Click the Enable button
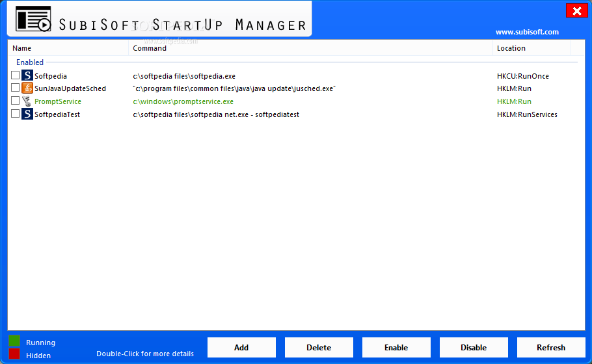The width and height of the screenshot is (592, 364). [396, 347]
